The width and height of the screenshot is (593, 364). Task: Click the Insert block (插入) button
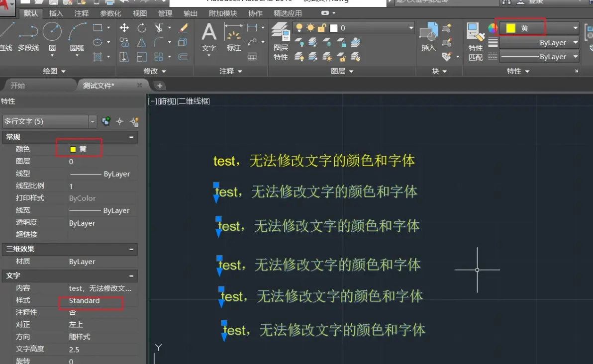[428, 37]
